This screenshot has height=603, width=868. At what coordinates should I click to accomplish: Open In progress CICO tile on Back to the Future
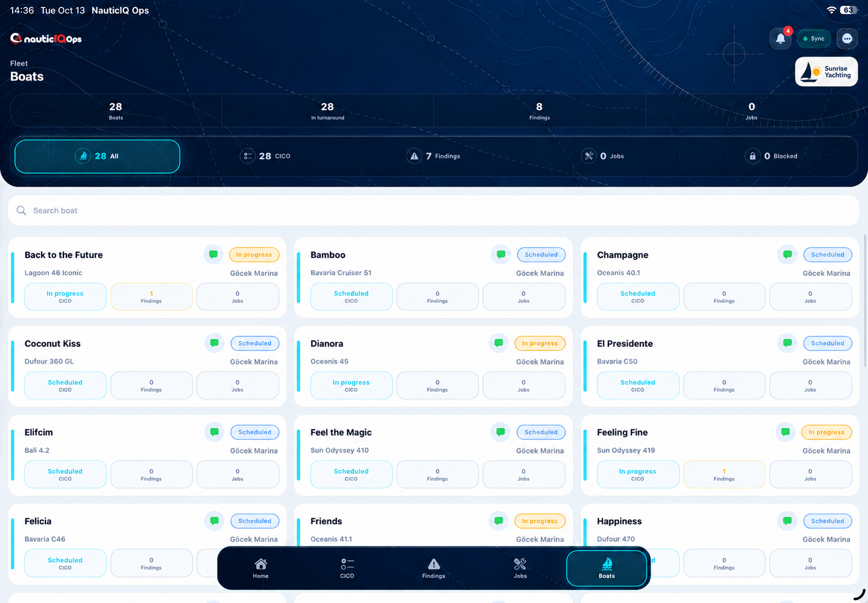[x=65, y=297]
